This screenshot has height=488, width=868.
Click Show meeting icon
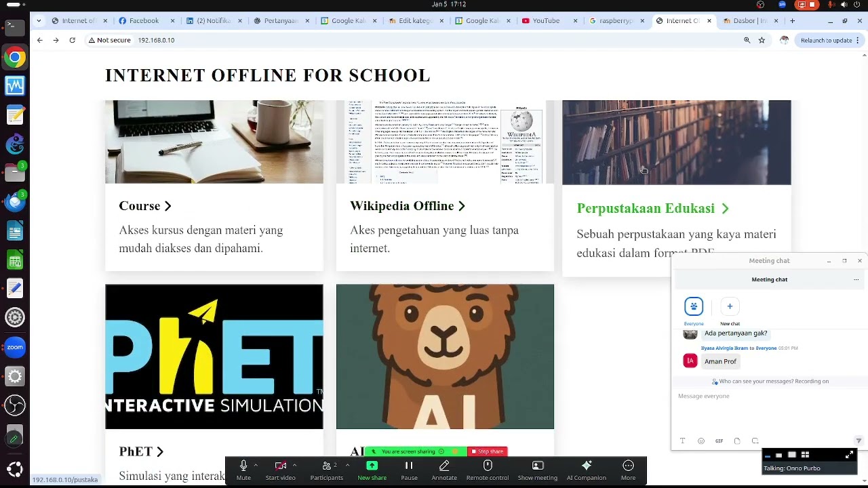pyautogui.click(x=538, y=470)
